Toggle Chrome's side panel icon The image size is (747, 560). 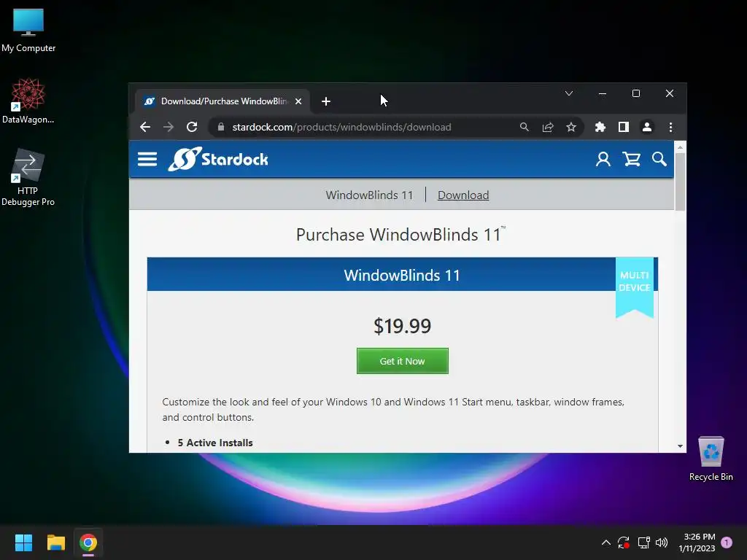(624, 127)
